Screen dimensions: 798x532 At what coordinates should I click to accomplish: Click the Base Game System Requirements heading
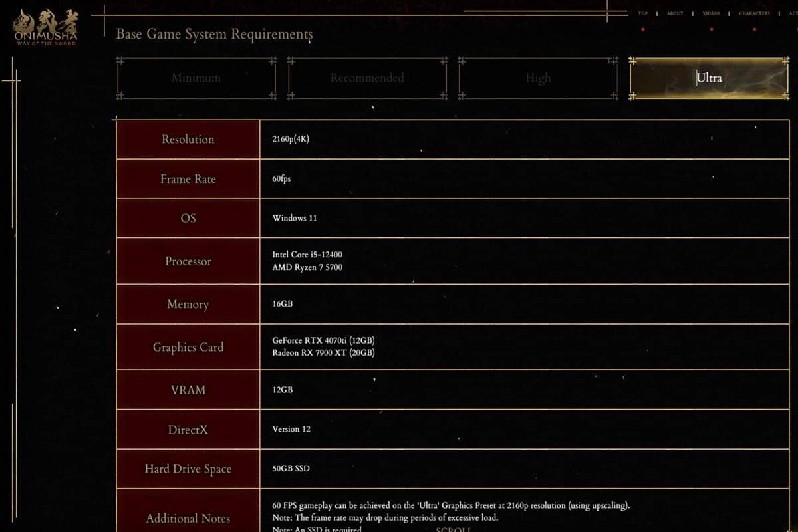pyautogui.click(x=214, y=34)
